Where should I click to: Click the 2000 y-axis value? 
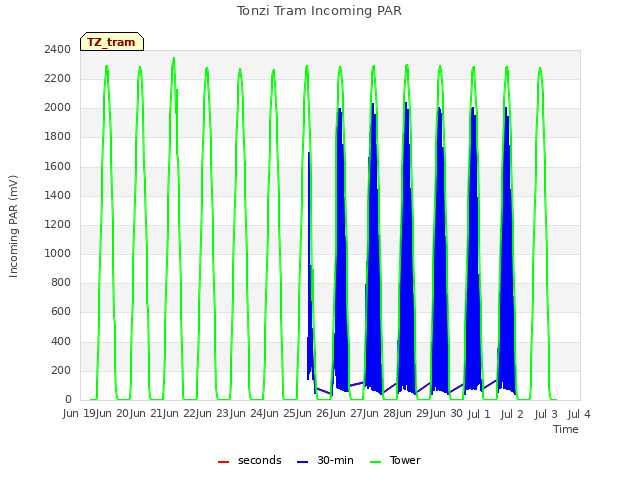(x=58, y=108)
